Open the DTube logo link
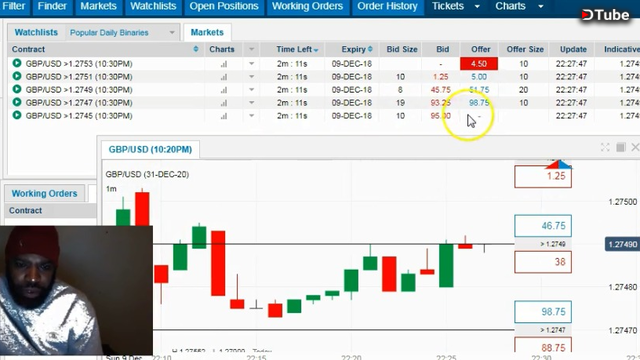 click(605, 15)
